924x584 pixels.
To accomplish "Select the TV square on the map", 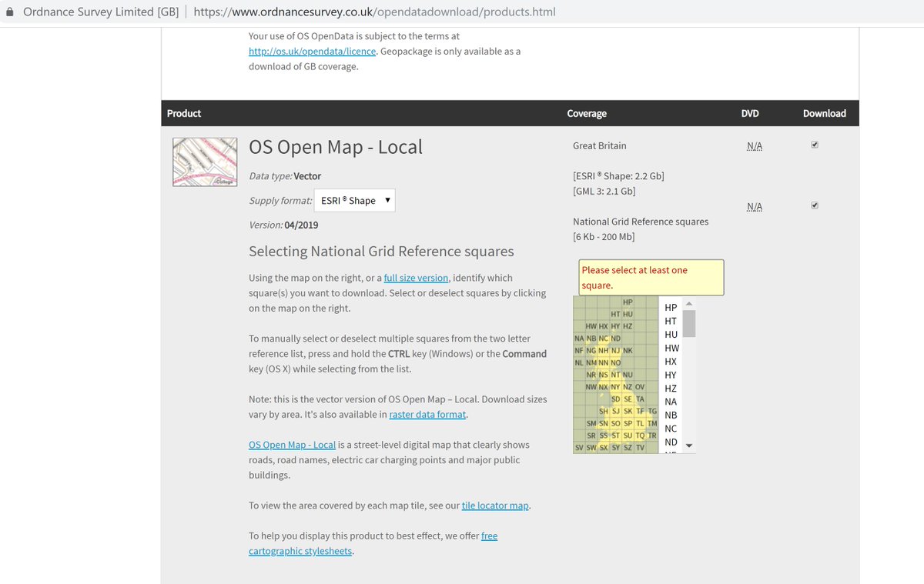I will [640, 448].
